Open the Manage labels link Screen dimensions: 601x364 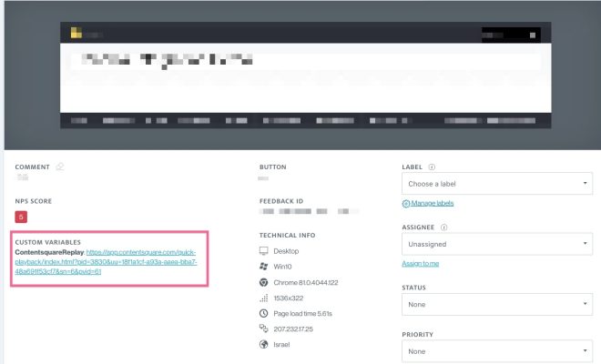click(433, 203)
